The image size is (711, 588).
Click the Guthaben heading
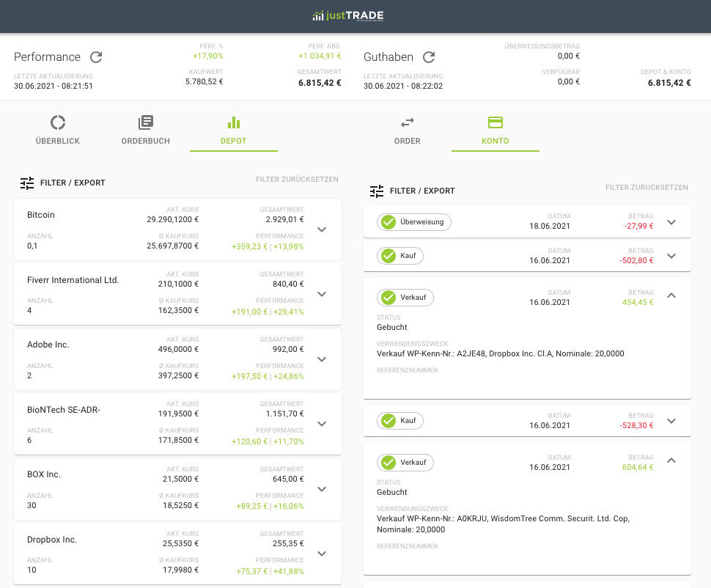(388, 57)
